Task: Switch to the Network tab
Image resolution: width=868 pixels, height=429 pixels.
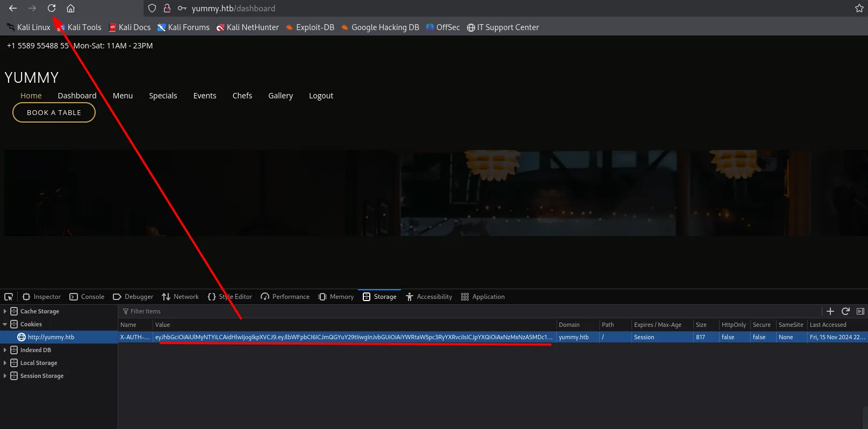Action: click(x=181, y=297)
